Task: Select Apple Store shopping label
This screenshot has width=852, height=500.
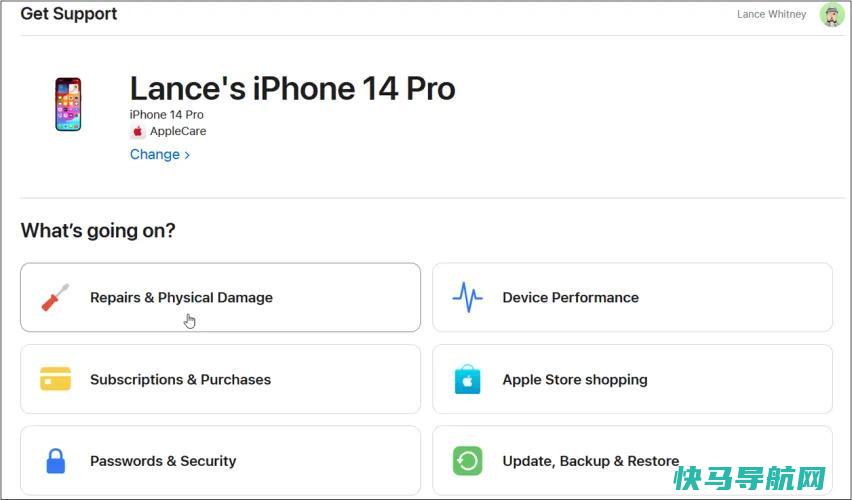Action: click(575, 379)
